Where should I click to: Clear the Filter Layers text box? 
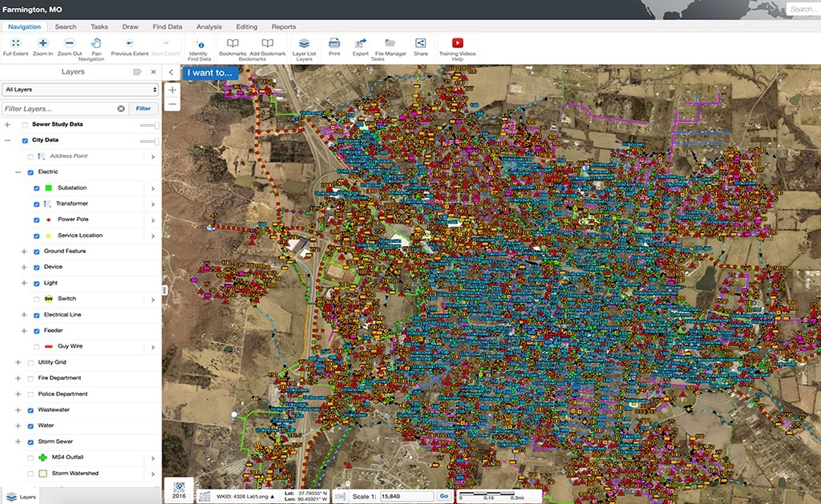tap(121, 108)
